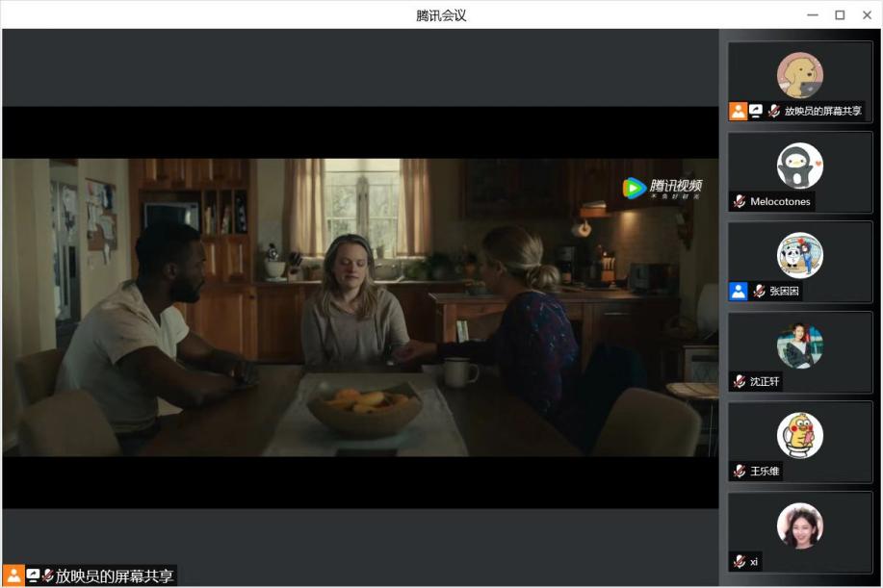Click the 放映员的屏幕共享 name in sidebar tile

[x=822, y=111]
